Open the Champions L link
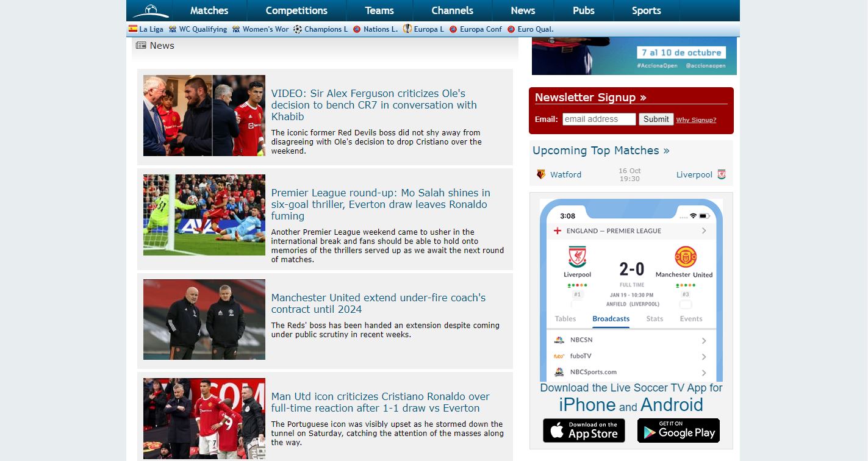 pos(326,29)
